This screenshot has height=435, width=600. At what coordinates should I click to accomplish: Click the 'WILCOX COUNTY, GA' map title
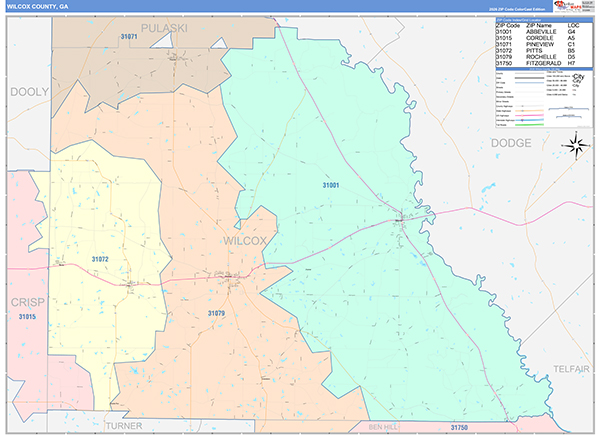pyautogui.click(x=37, y=6)
